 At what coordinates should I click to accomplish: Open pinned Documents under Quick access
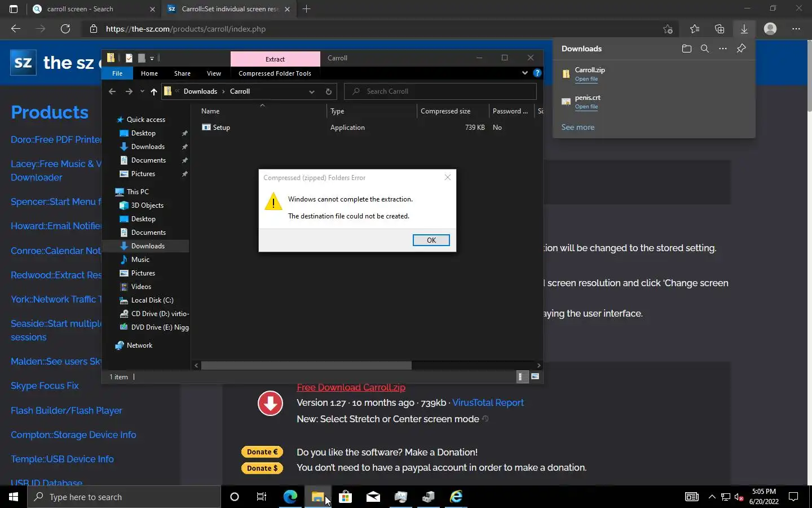pyautogui.click(x=148, y=160)
